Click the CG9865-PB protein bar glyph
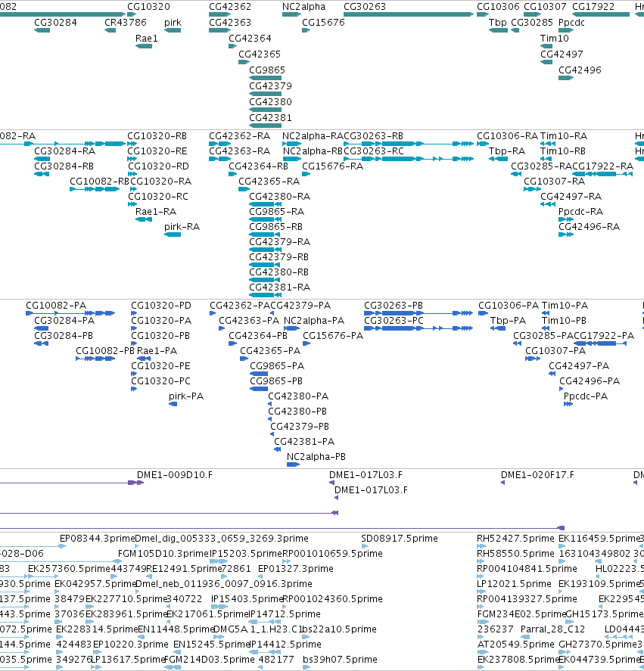644x671 pixels. [x=259, y=389]
